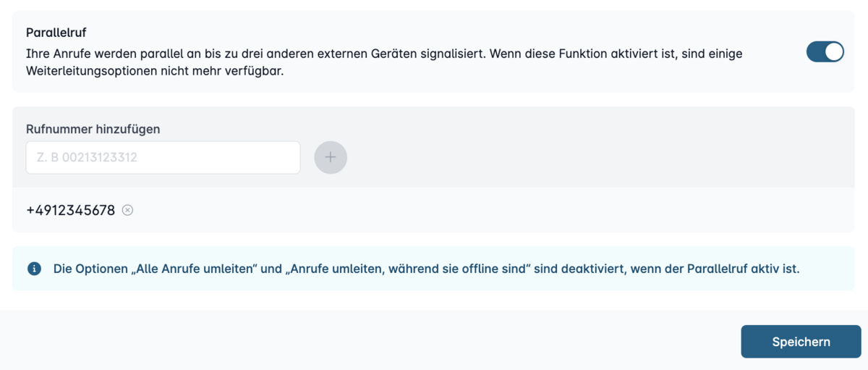
Task: Click the placeholder text Z. B 00213123312
Action: [x=87, y=157]
